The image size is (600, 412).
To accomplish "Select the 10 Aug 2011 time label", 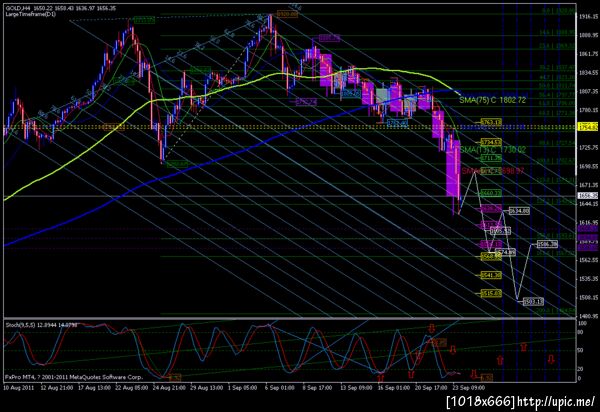I will click(x=18, y=388).
